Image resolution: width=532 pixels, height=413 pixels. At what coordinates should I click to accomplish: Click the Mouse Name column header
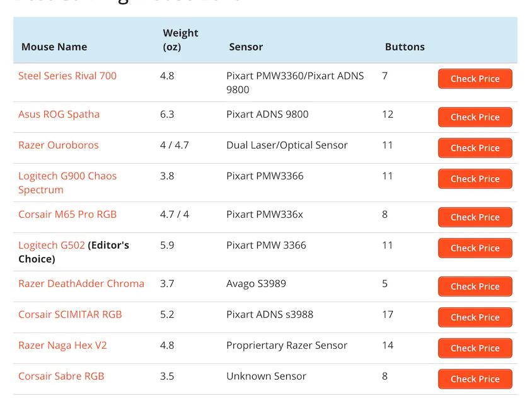[54, 47]
